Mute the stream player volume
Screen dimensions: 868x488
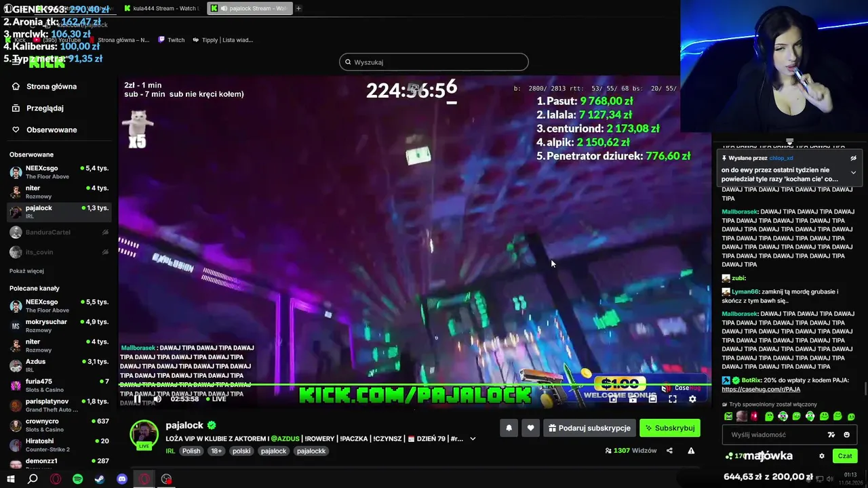pyautogui.click(x=157, y=399)
